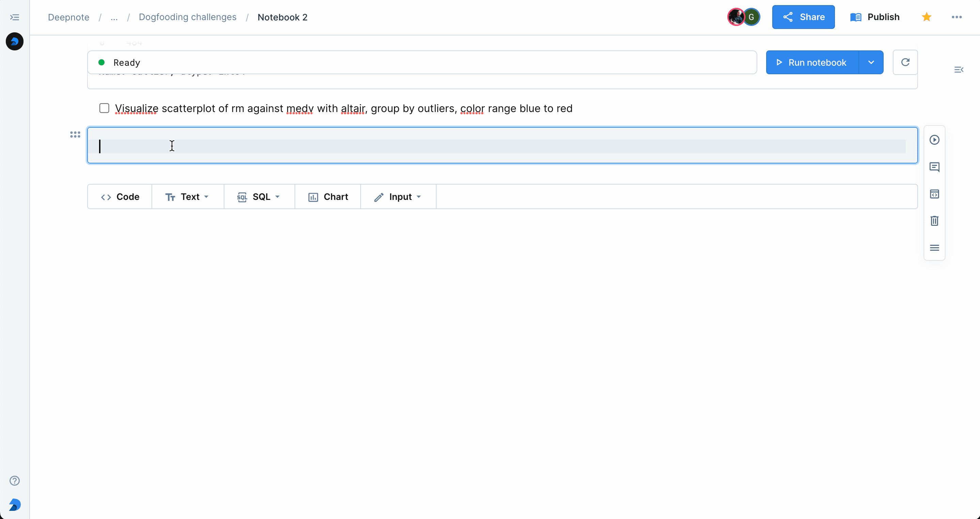This screenshot has width=980, height=519.
Task: Click the refresh/restart kernel icon
Action: [905, 62]
